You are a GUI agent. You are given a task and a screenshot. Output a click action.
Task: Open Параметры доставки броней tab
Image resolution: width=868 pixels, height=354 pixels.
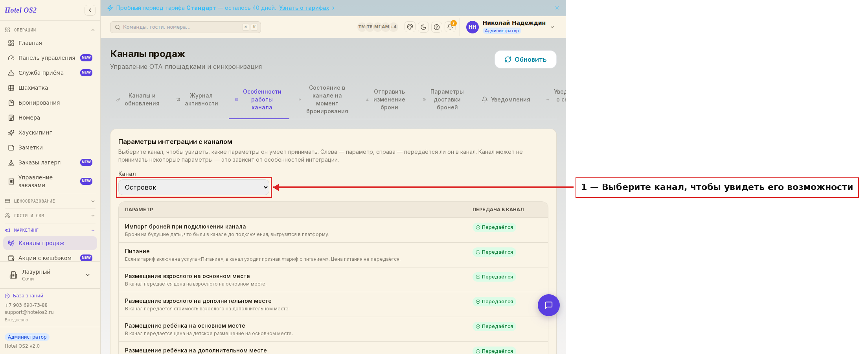(443, 100)
